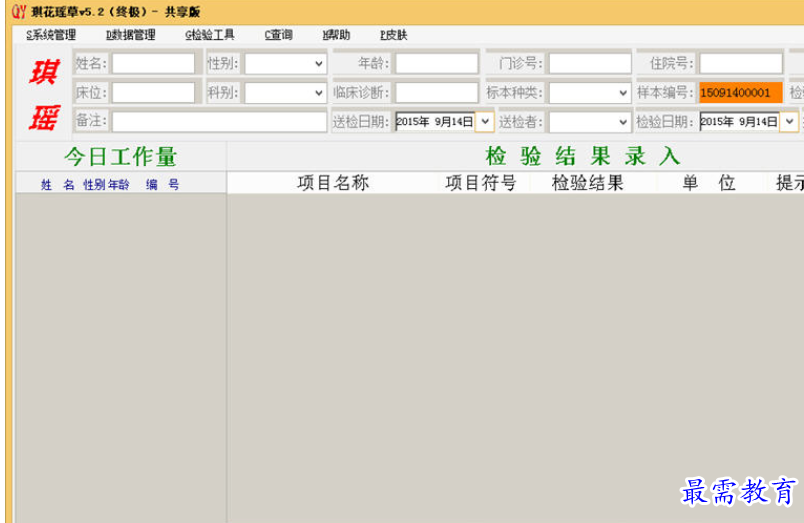
Task: Click the 检验日期 date value field
Action: pyautogui.click(x=739, y=122)
